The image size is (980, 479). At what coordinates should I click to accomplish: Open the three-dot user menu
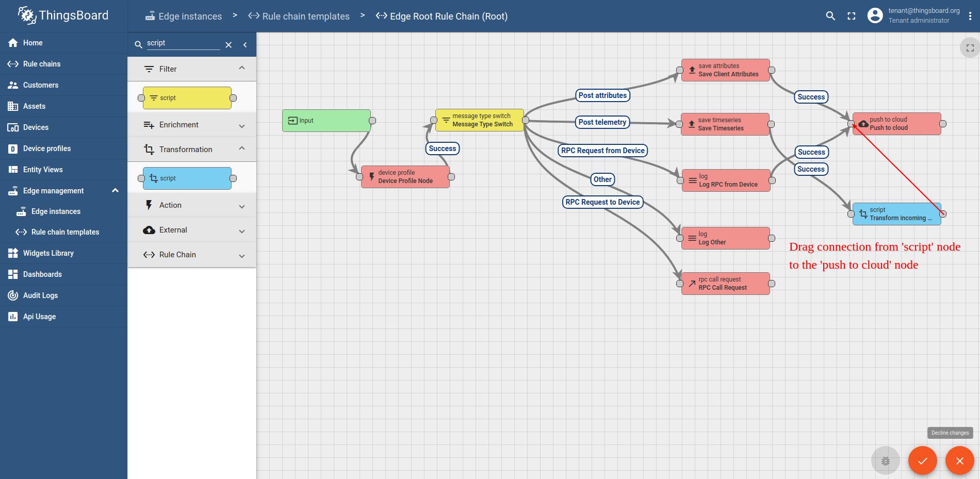tap(970, 16)
